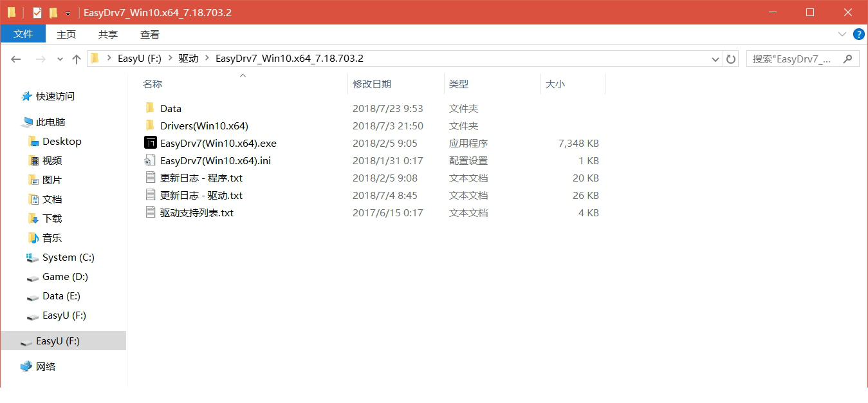Open the 主页 ribbon tab
868x403 pixels.
click(x=66, y=34)
